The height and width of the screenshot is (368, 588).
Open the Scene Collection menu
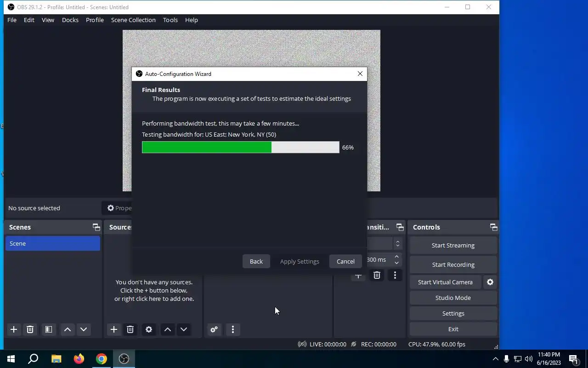[x=133, y=20]
